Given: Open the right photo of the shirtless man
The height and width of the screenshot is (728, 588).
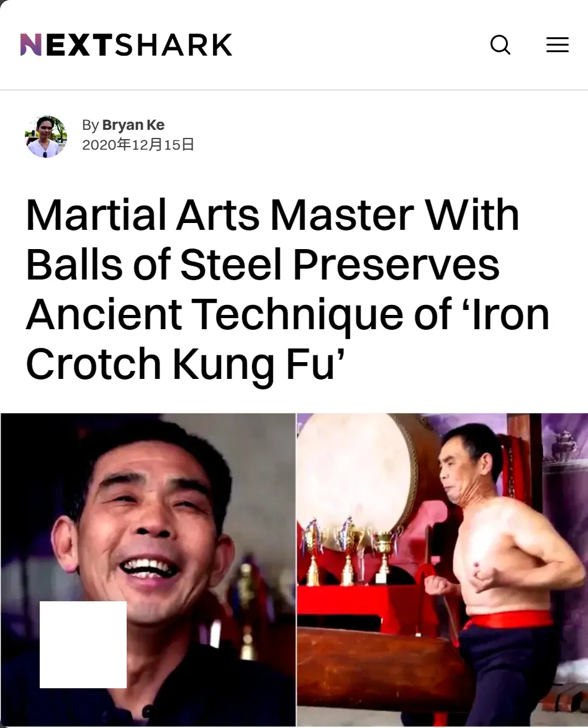Looking at the screenshot, I should click(x=442, y=570).
